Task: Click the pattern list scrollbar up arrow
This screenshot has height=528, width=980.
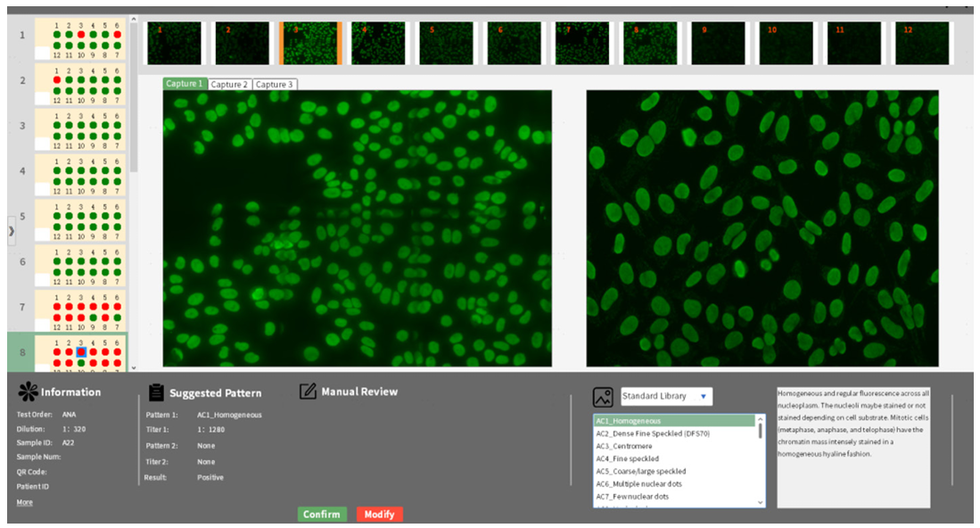Action: [x=760, y=419]
